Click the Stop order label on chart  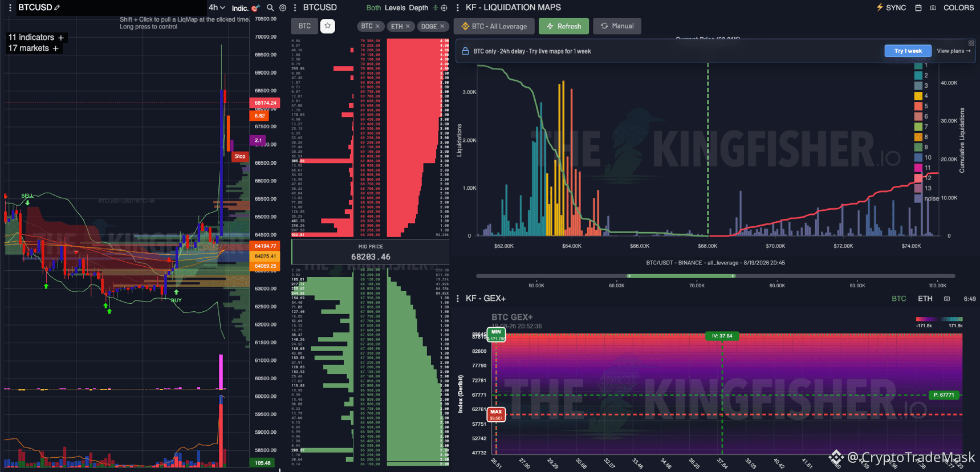click(240, 156)
